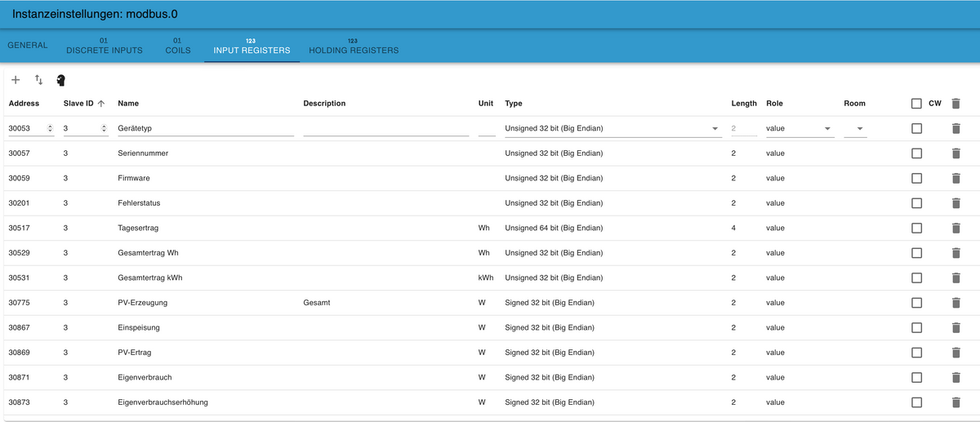980x422 pixels.
Task: Select the Seriennummer name cell
Action: pyautogui.click(x=143, y=153)
